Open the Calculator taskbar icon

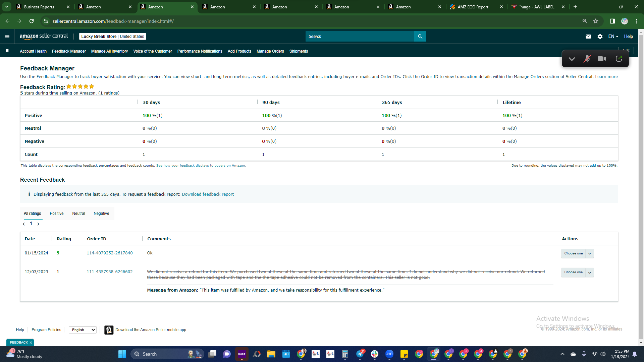[x=345, y=354]
